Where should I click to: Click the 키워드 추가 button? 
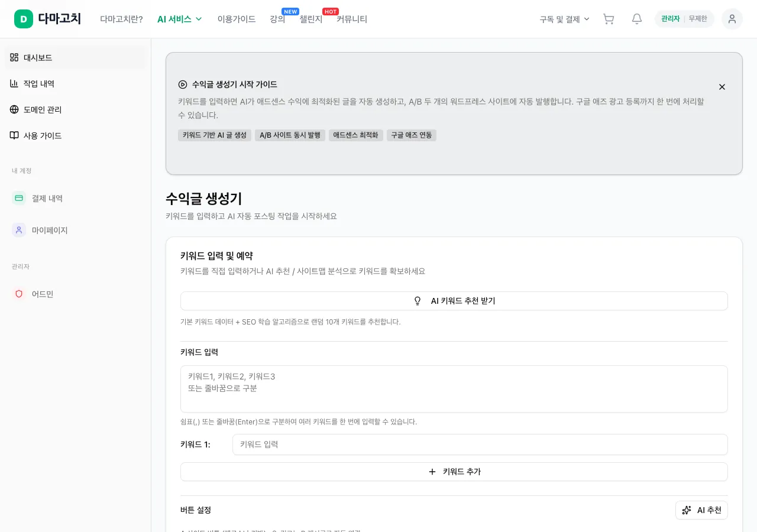point(454,472)
